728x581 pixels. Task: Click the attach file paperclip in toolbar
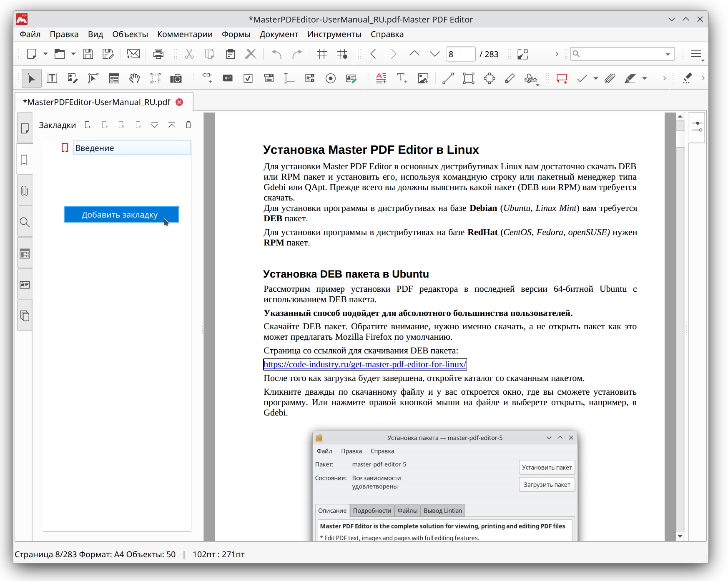610,78
